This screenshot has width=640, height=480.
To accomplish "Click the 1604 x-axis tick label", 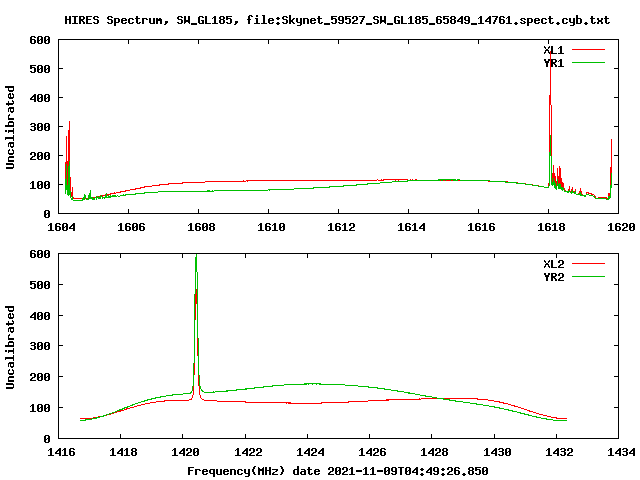I will coord(61,227).
